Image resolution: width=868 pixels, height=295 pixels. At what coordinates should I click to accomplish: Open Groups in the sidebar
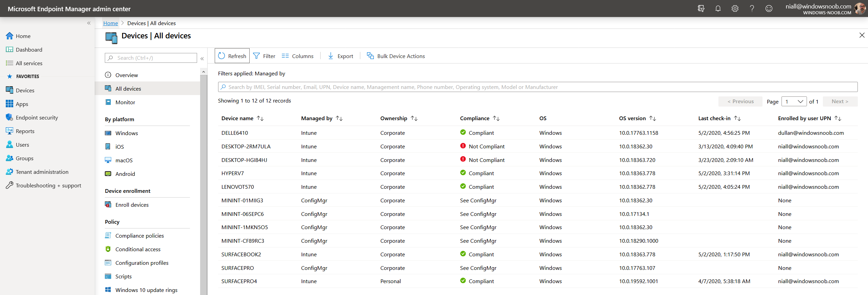tap(20, 158)
